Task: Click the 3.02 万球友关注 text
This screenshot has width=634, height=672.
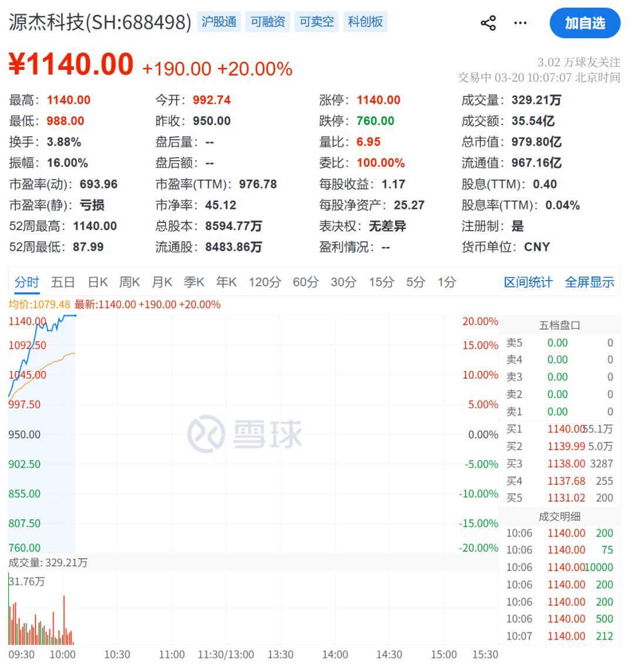Action: pyautogui.click(x=579, y=62)
